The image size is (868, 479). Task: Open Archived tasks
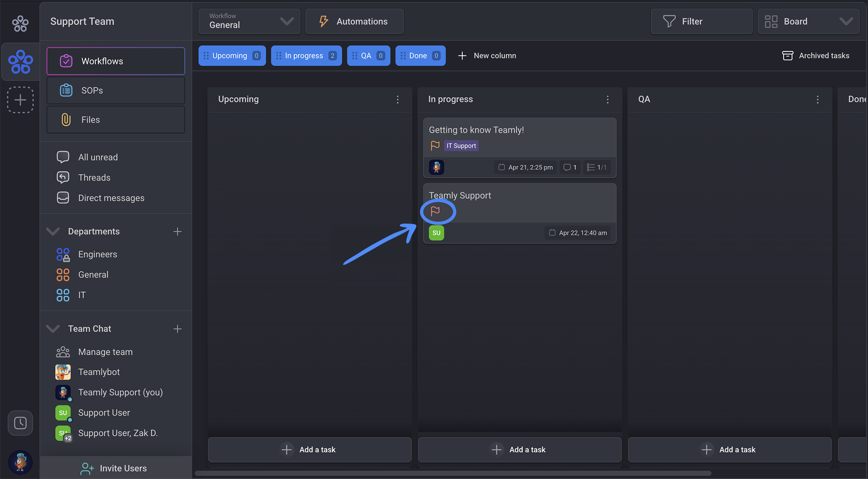[816, 56]
